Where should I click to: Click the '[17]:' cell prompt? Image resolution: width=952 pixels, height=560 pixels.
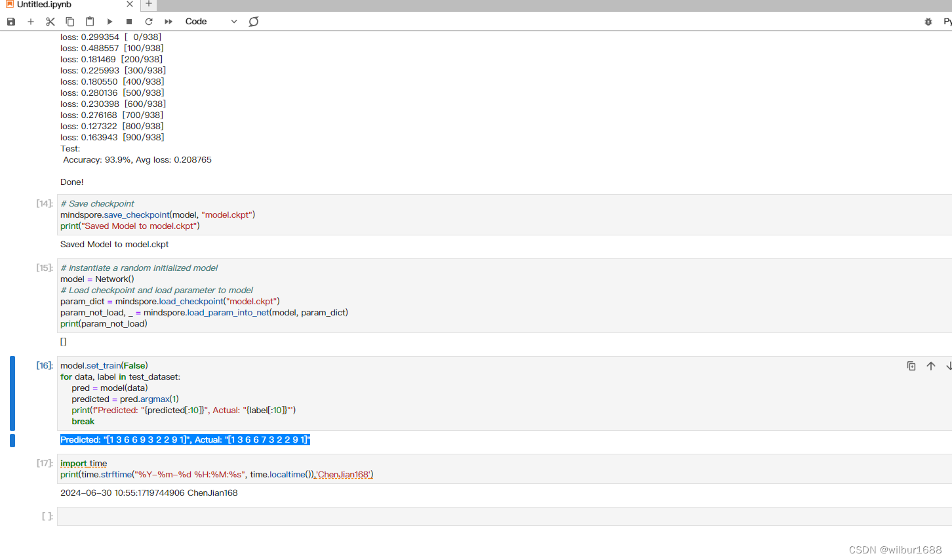click(x=45, y=464)
